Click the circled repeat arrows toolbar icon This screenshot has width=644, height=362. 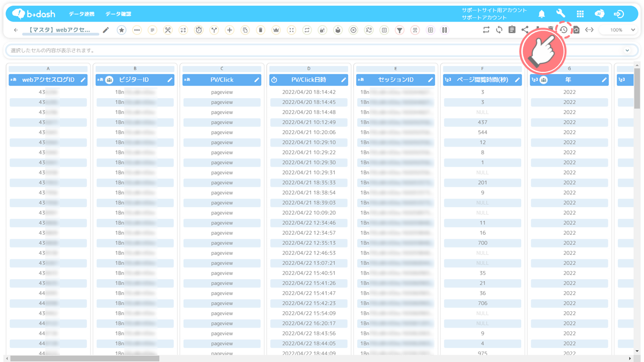[x=307, y=30]
